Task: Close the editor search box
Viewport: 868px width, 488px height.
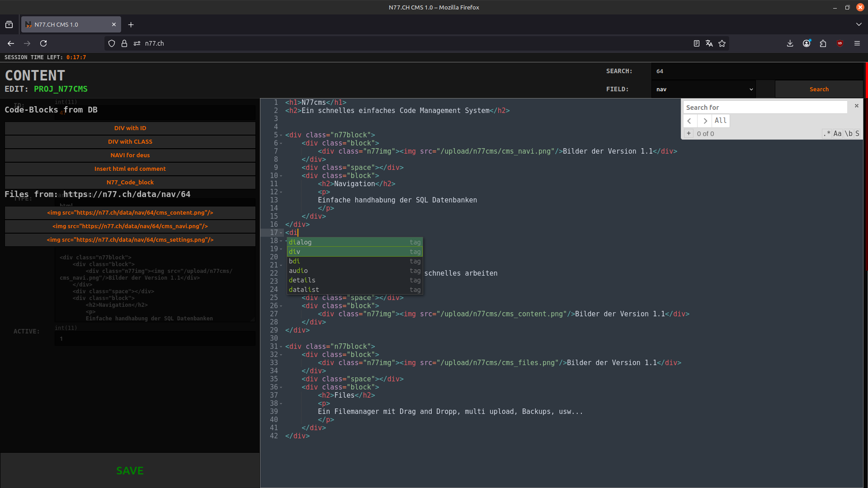Action: [856, 106]
